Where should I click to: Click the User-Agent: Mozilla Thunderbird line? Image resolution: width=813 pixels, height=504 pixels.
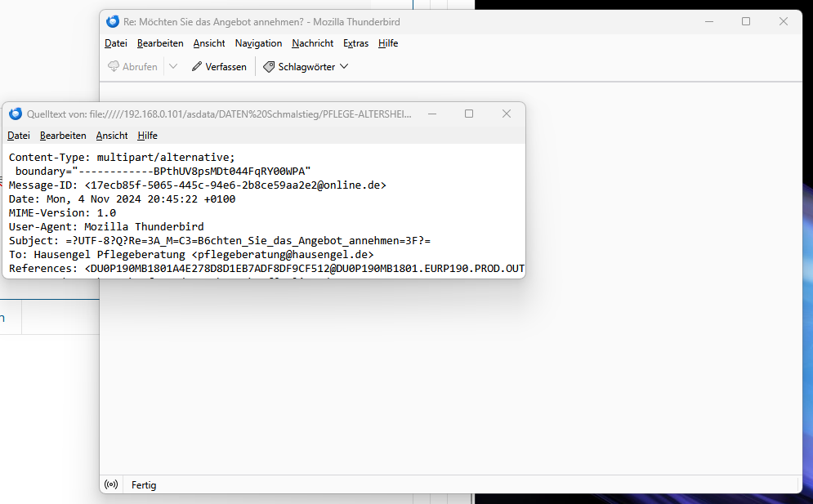(x=106, y=226)
